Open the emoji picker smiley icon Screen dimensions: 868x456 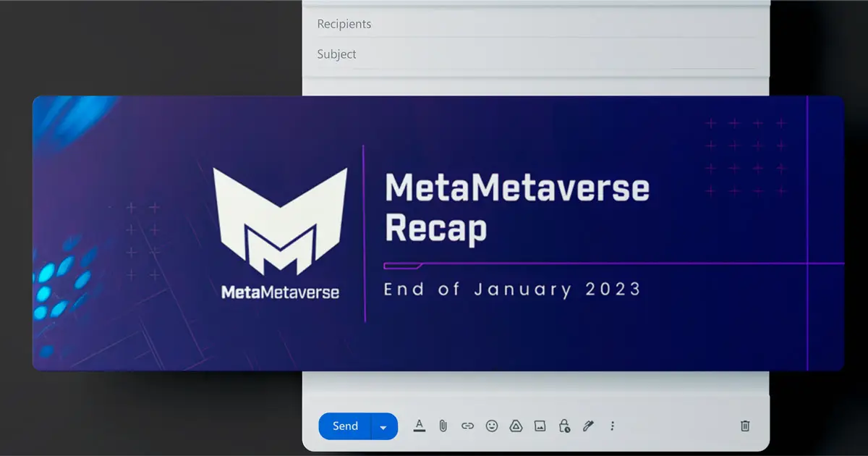492,426
